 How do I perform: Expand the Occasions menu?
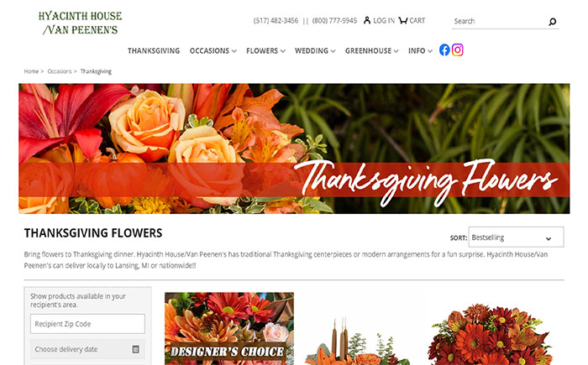213,51
